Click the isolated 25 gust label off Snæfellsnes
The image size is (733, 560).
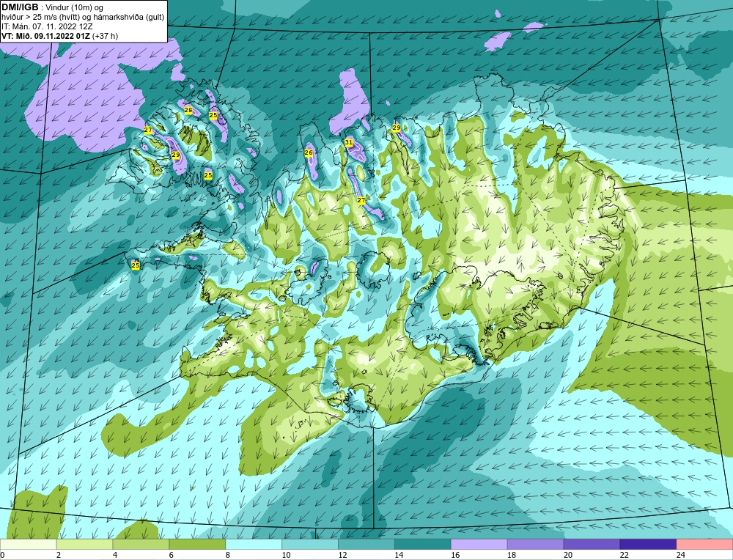click(136, 265)
